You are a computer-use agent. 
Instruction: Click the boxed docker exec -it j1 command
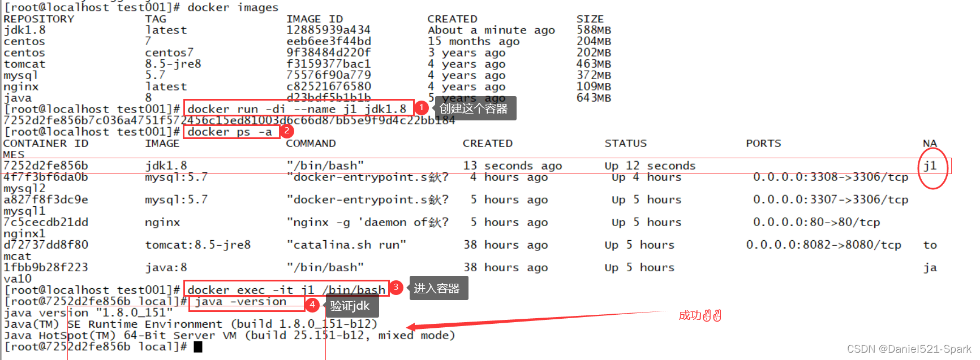point(286,289)
